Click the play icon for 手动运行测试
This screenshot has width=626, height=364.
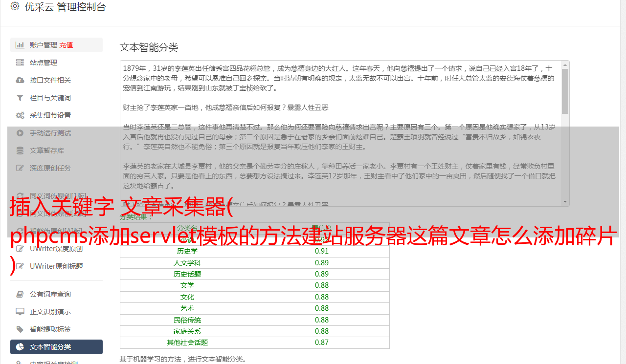click(x=20, y=133)
